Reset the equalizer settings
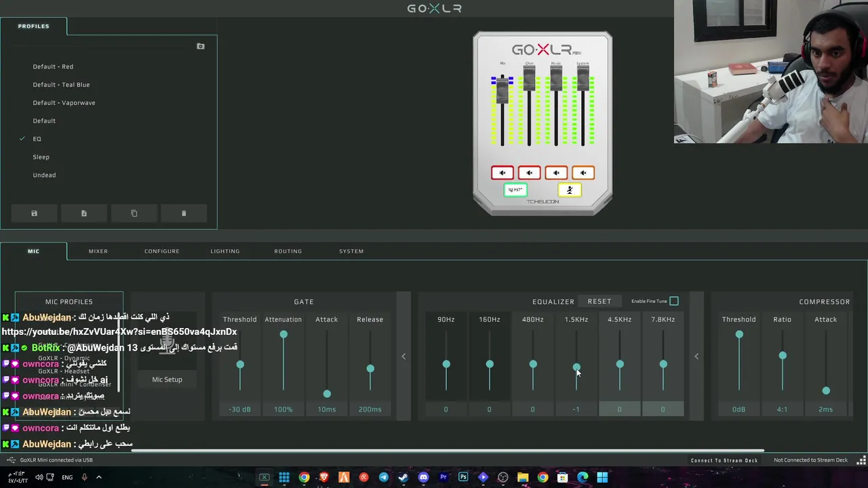Viewport: 868px width, 488px height. coord(599,301)
